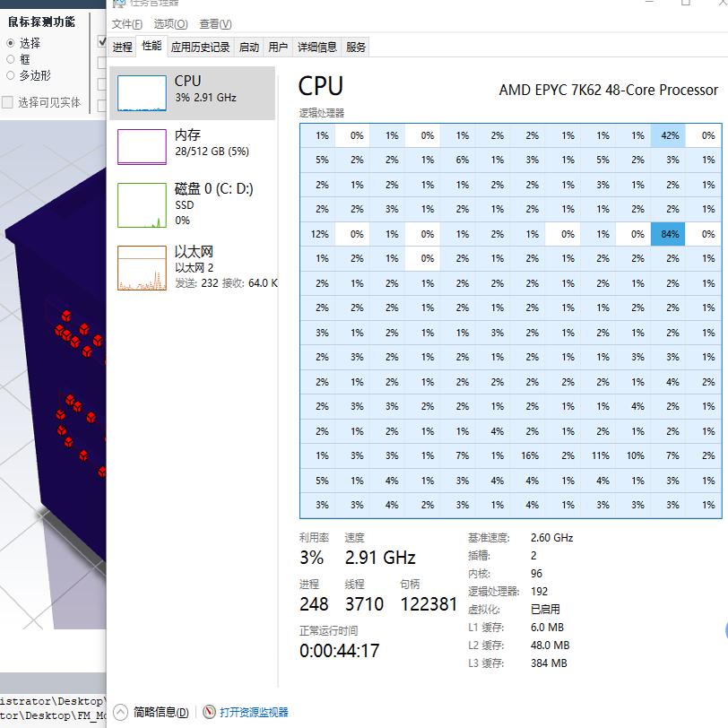The height and width of the screenshot is (728, 728).
Task: Uncheck the checked box atop the left toolbar
Action: pyautogui.click(x=102, y=40)
